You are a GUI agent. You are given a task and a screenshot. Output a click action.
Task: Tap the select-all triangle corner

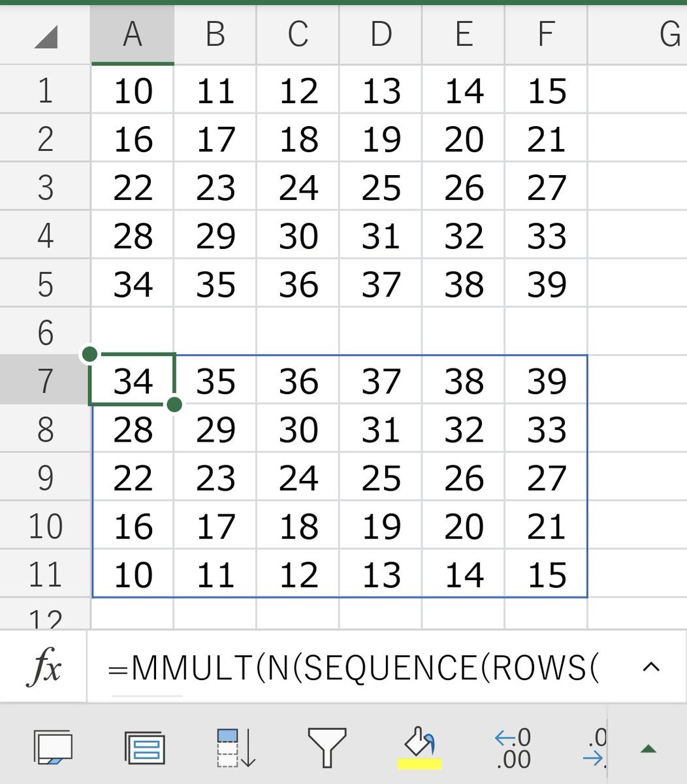[x=46, y=37]
